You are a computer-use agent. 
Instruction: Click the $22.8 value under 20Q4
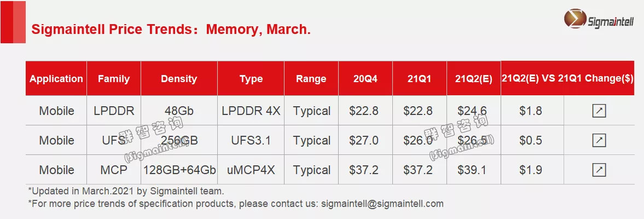(x=364, y=111)
